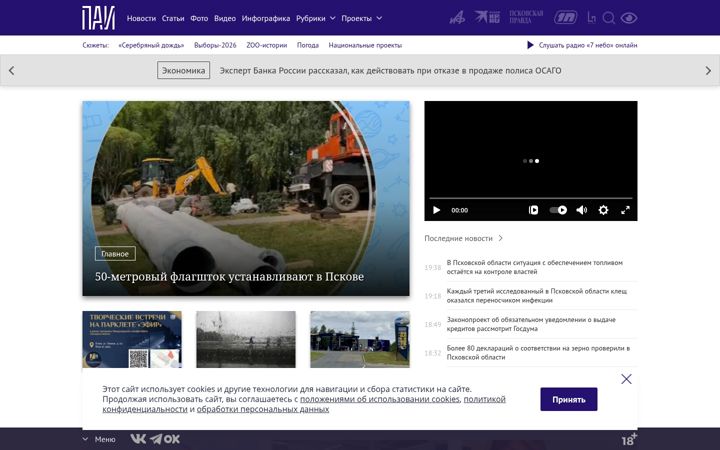Enter fullscreen in video player
Screen dimensions: 720x450
pos(625,210)
